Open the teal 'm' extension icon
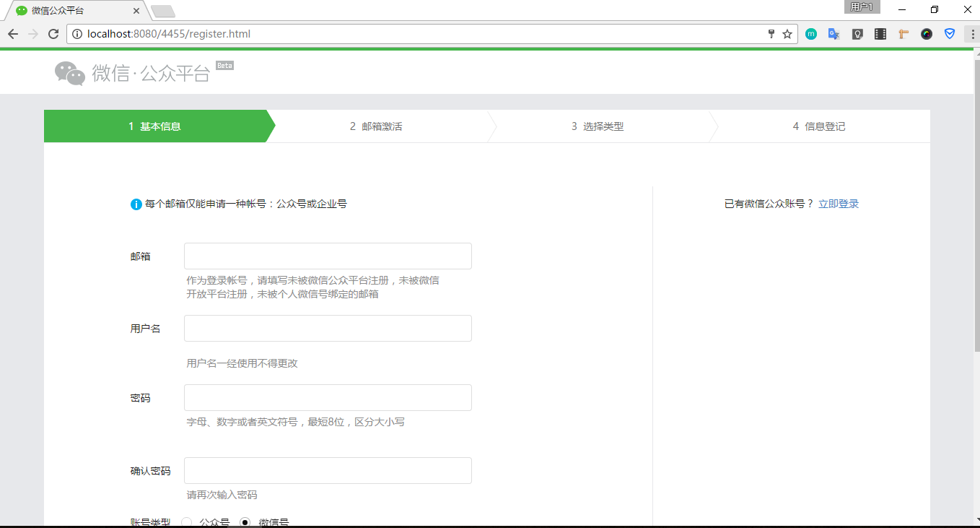Screen dimensions: 980x528 [811, 34]
